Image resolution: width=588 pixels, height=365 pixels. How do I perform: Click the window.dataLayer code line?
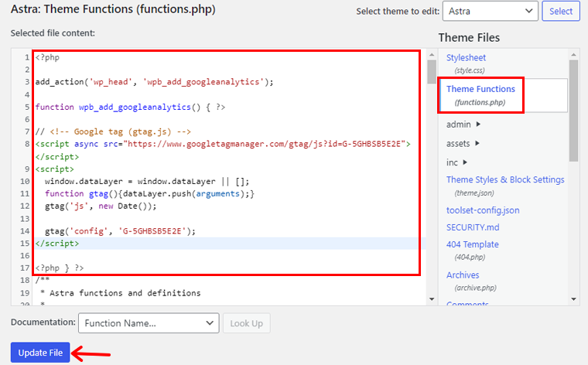point(147,182)
